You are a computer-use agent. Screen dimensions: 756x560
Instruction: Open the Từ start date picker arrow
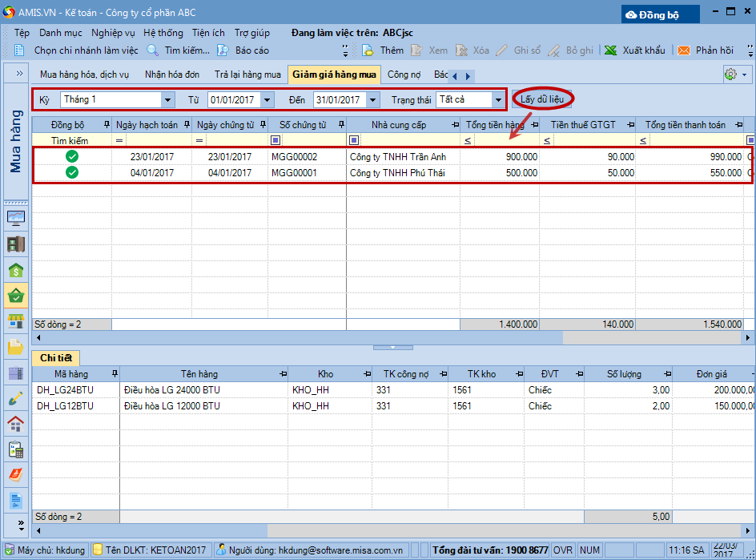tap(267, 100)
